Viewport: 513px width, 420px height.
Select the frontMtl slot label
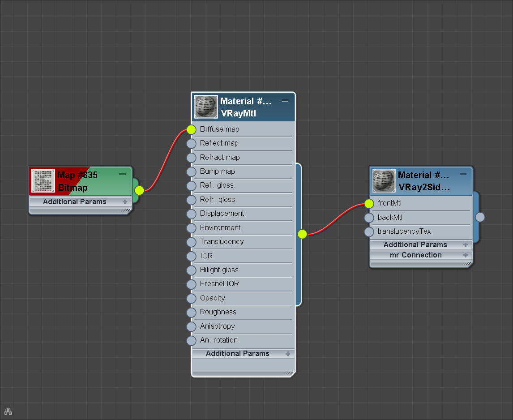click(x=389, y=203)
